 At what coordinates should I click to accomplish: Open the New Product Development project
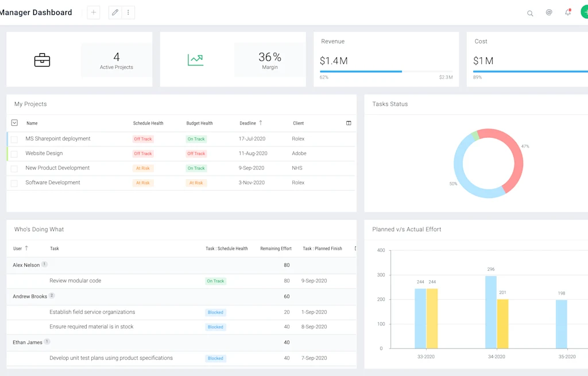[57, 168]
